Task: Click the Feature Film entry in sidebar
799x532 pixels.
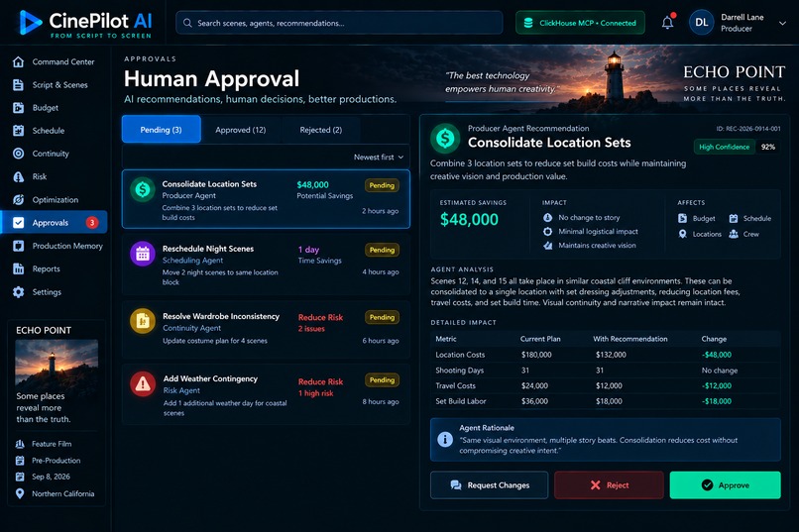Action: tap(52, 444)
